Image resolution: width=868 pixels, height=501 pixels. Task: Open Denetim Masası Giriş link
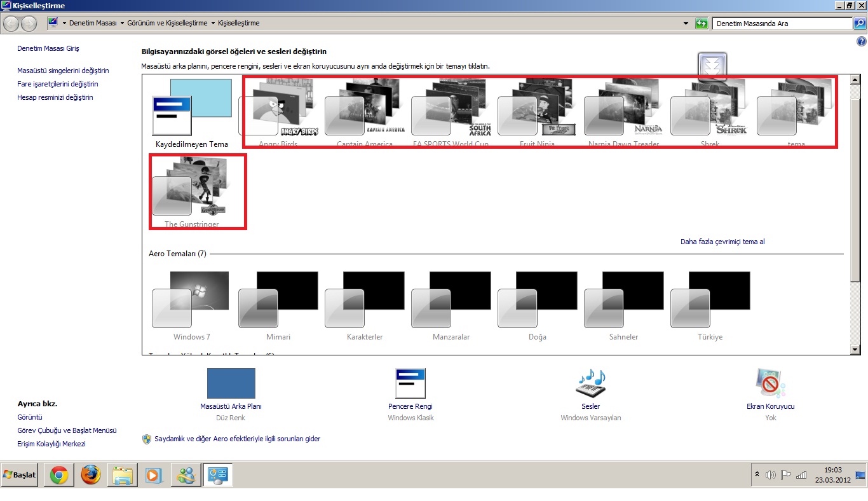pyautogui.click(x=48, y=48)
